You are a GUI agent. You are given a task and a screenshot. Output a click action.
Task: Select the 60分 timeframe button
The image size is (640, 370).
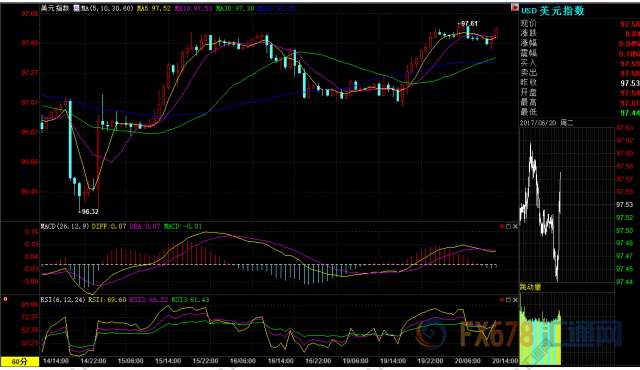(20, 361)
